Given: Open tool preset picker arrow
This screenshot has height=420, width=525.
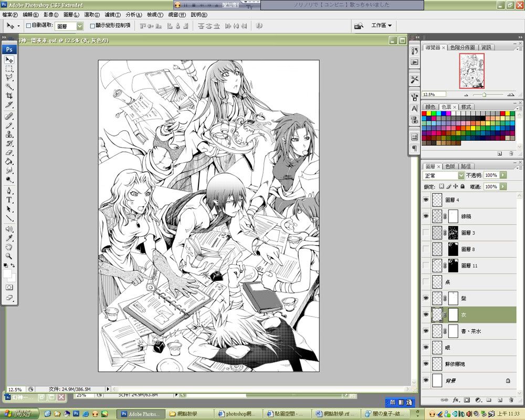Looking at the screenshot, I should [x=18, y=26].
